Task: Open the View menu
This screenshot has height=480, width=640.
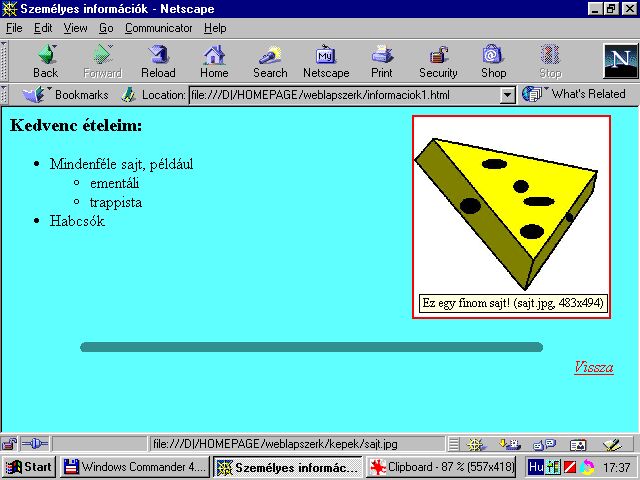Action: (x=75, y=28)
